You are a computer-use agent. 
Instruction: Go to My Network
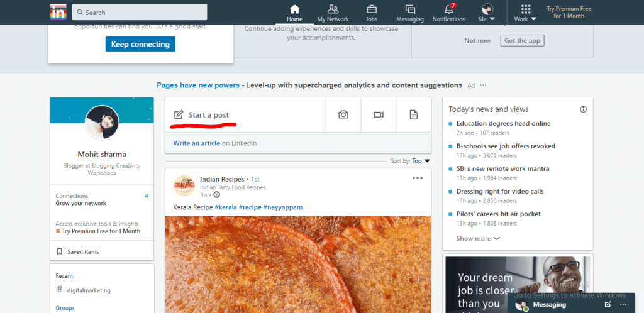coord(333,14)
